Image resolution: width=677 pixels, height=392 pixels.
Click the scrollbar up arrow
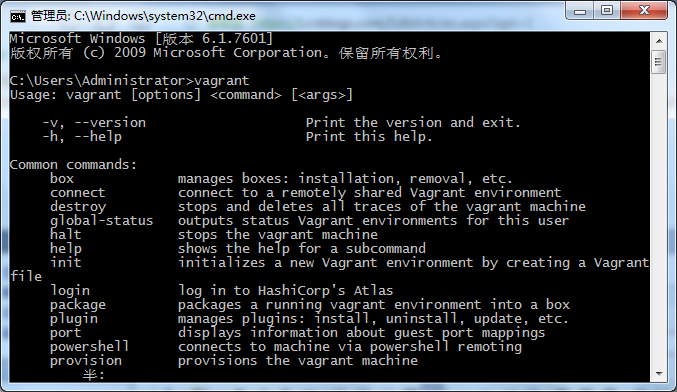pos(659,41)
